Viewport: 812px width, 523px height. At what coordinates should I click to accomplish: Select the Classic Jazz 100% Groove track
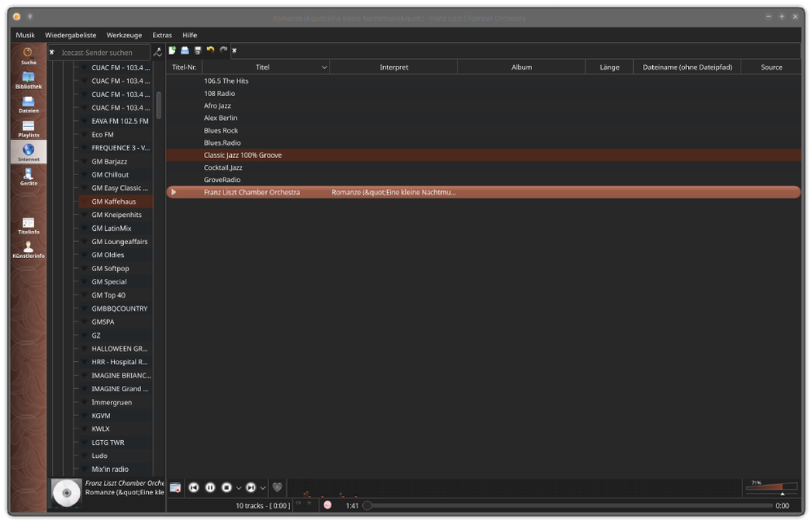(x=243, y=155)
